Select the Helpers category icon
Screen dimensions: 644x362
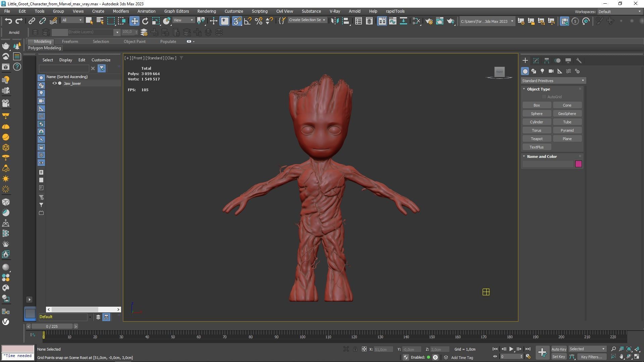(x=560, y=71)
